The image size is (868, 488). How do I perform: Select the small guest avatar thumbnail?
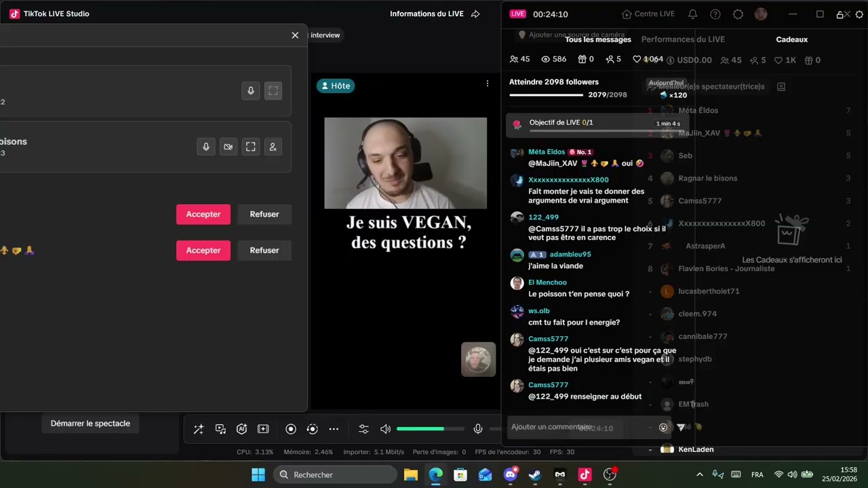478,359
